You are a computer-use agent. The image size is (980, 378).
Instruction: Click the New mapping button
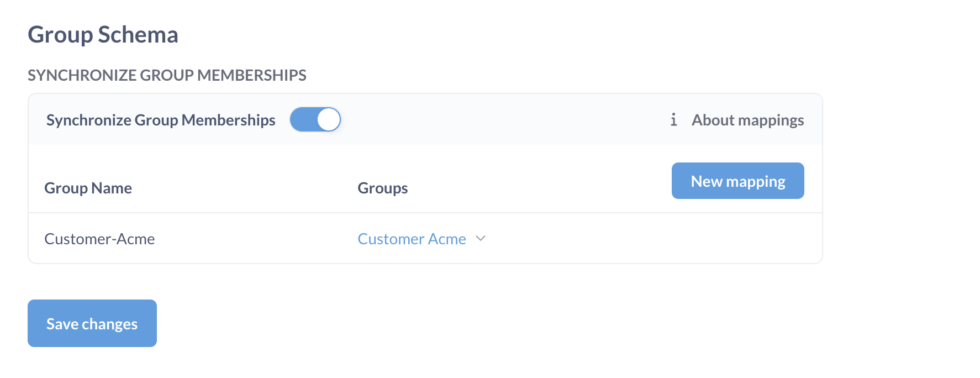(x=737, y=181)
